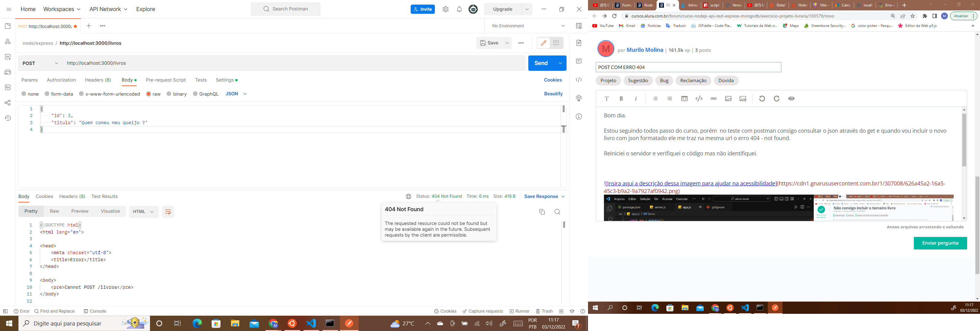The width and height of the screenshot is (980, 331).
Task: Insert a link in Alura editor
Action: point(713,99)
